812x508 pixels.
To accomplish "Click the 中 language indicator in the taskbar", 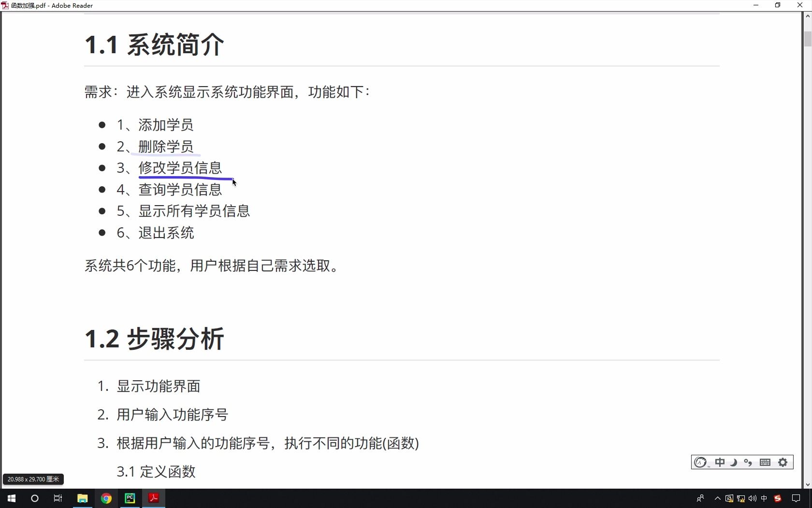I will (x=764, y=499).
